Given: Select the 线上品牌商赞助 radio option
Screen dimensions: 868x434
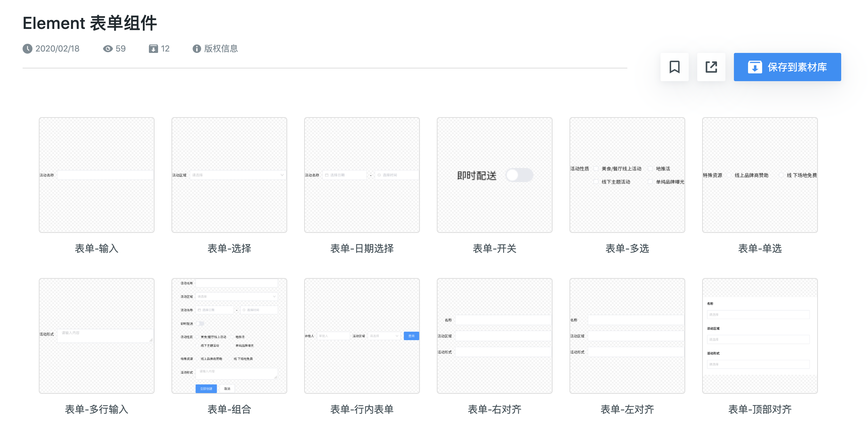Looking at the screenshot, I should pyautogui.click(x=729, y=175).
